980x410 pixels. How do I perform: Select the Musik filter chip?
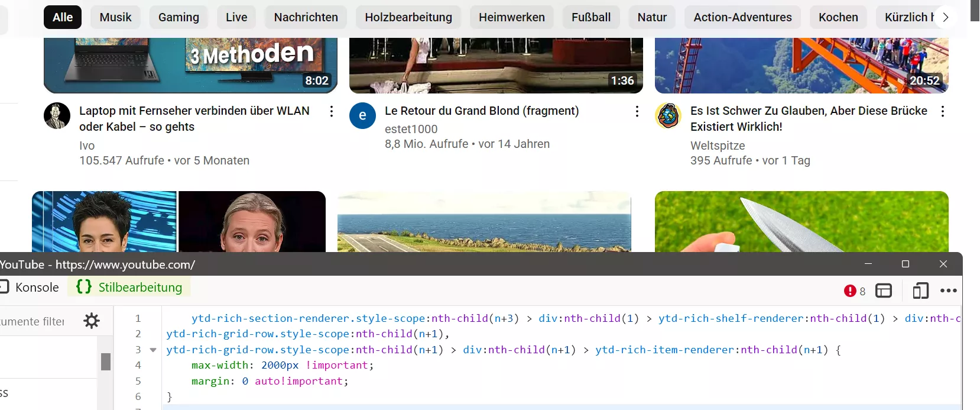click(116, 17)
